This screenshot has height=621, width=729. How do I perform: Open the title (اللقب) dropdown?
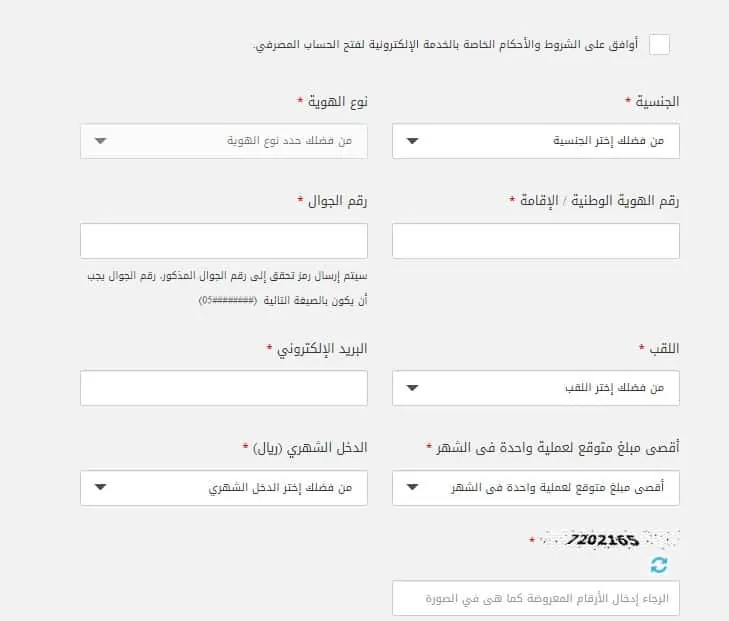click(536, 388)
